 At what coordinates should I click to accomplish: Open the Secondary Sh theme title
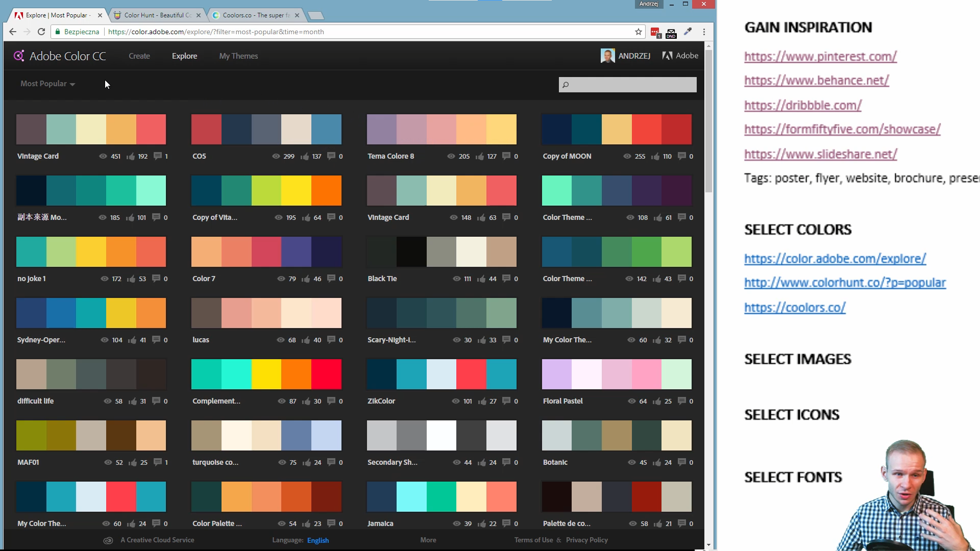click(393, 462)
